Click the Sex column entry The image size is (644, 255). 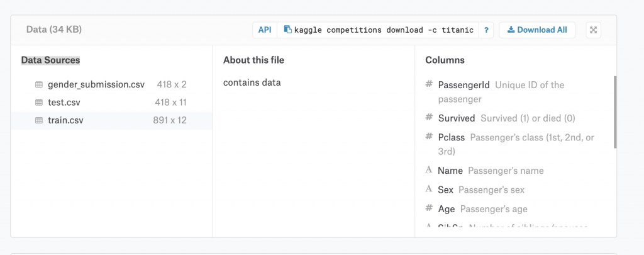coord(445,190)
